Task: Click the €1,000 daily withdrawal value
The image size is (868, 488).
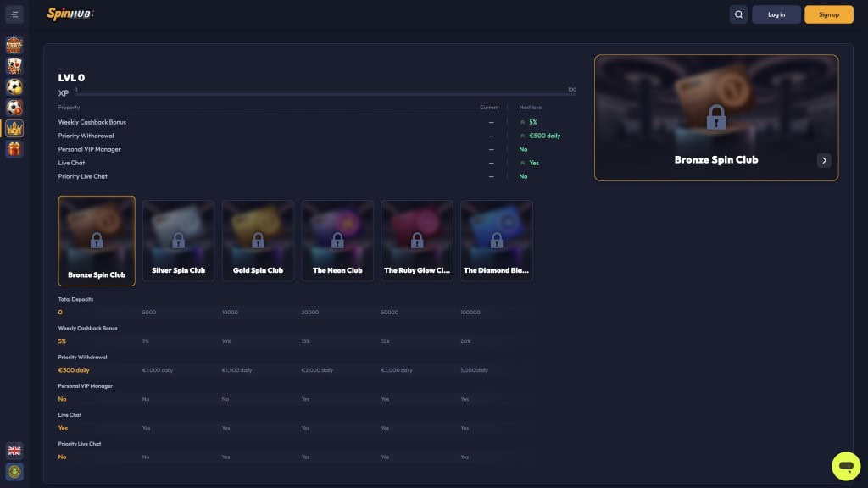Action: pos(157,370)
